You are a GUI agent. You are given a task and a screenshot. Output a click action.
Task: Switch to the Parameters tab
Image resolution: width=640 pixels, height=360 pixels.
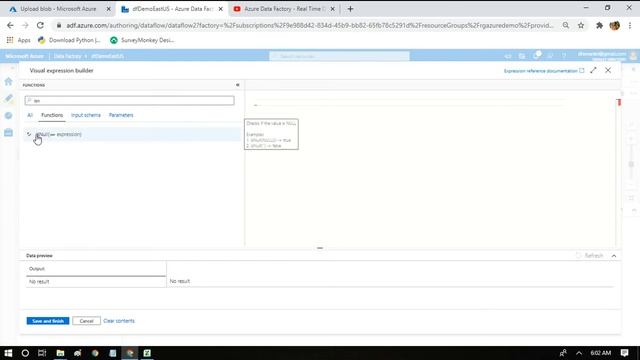click(x=121, y=115)
